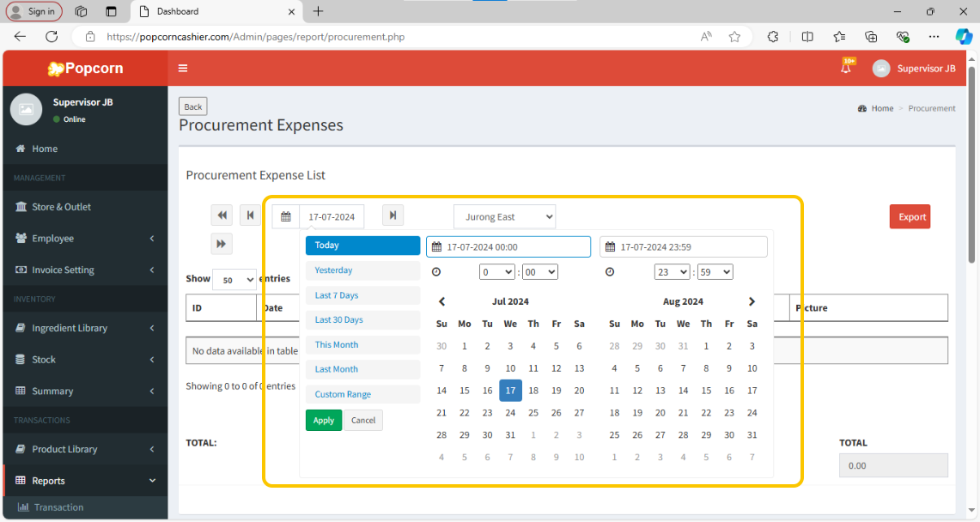
Task: Open the Show entries dropdown set to 50
Action: (234, 280)
